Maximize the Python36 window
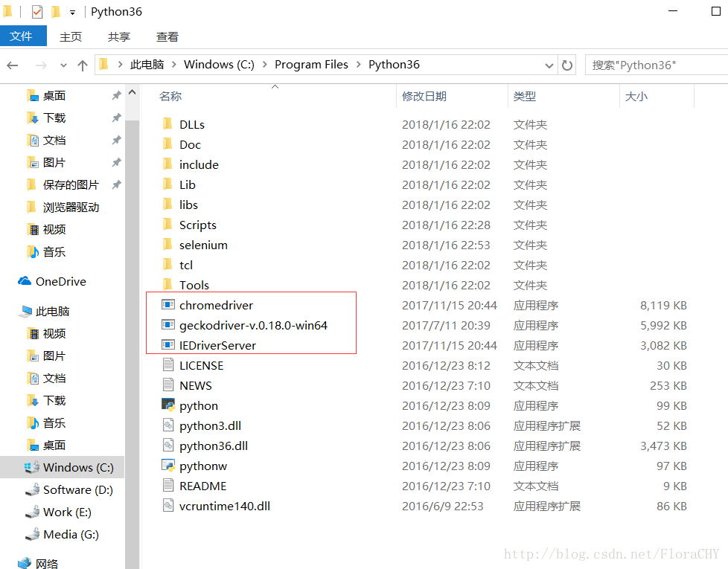Screen dimensions: 728x569 coord(716,11)
